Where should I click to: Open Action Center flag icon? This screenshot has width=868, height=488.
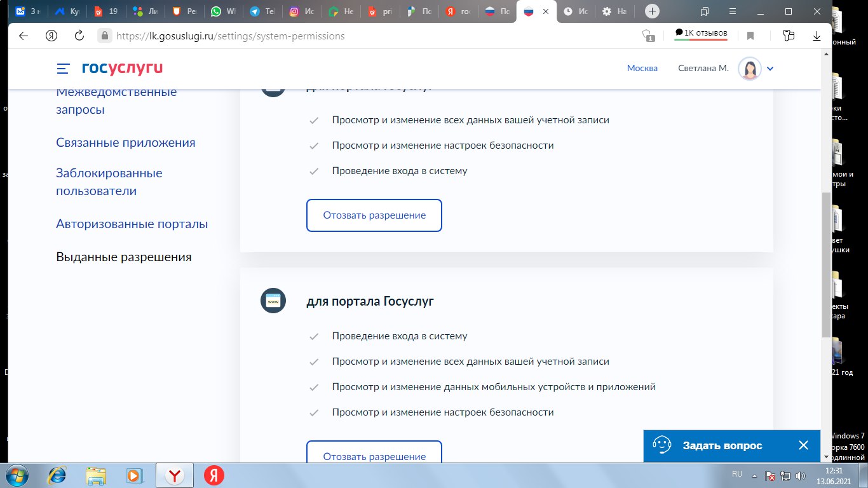click(770, 475)
